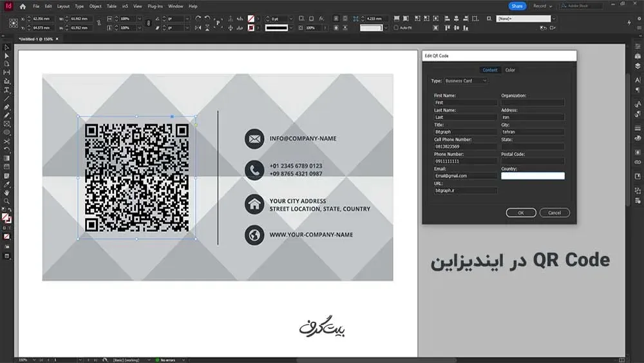The height and width of the screenshot is (363, 644).
Task: Switch to the Content tab in Edit QR Code
Action: [490, 70]
